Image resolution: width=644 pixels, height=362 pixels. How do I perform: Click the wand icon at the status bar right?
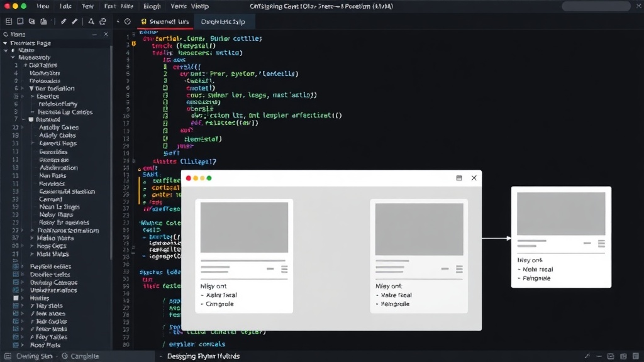tap(587, 356)
